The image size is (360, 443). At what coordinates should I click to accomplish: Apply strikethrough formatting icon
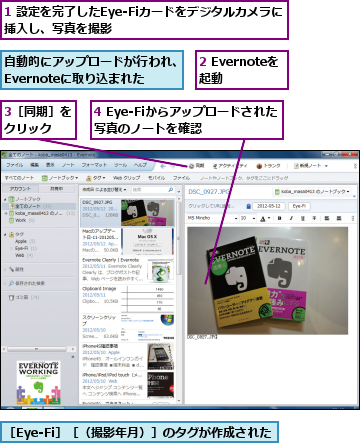314,218
